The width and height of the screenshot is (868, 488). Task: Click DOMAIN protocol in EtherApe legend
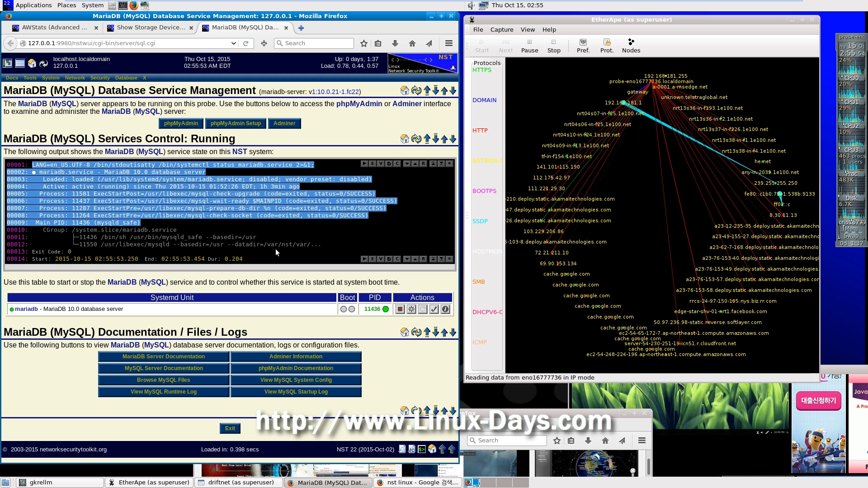(484, 100)
